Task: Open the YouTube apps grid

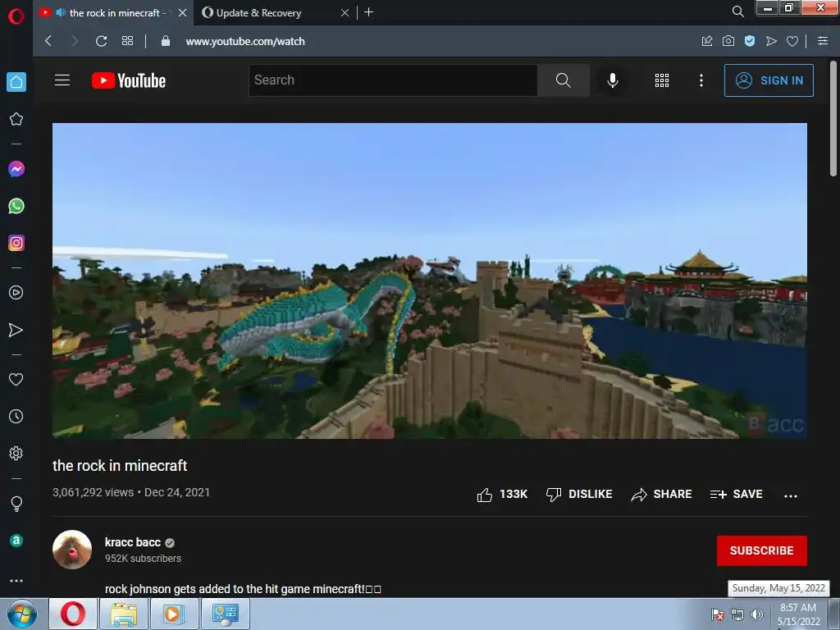Action: [x=662, y=80]
